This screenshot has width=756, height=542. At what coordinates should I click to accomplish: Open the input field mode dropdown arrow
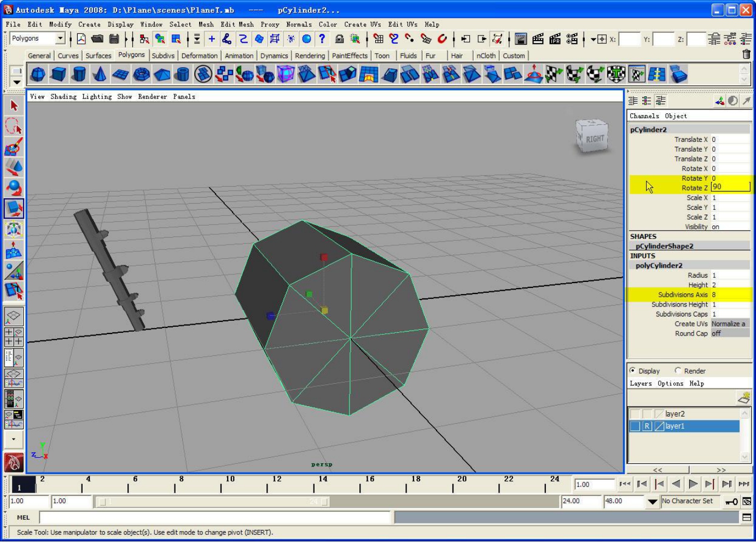(593, 39)
